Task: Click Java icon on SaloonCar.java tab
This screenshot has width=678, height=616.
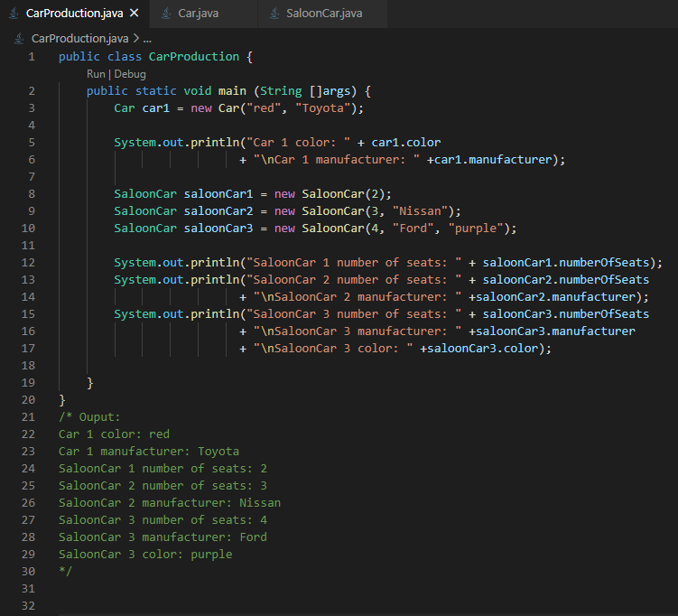Action: tap(274, 14)
